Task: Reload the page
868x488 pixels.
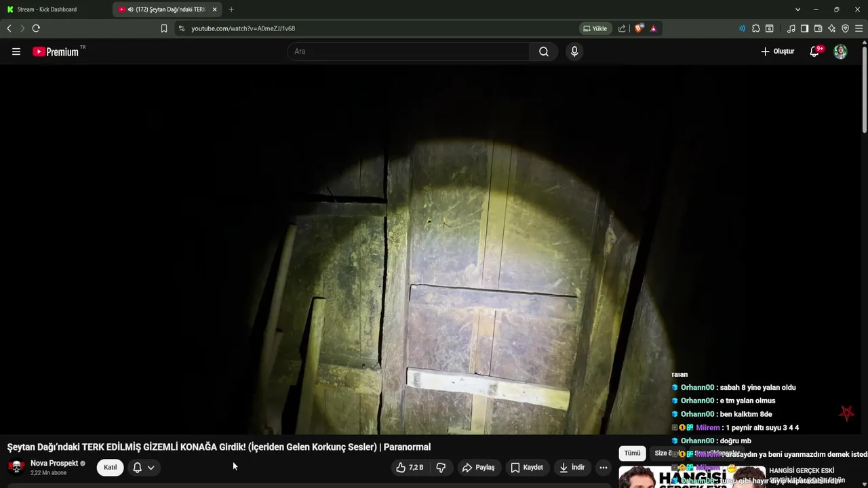Action: (36, 28)
